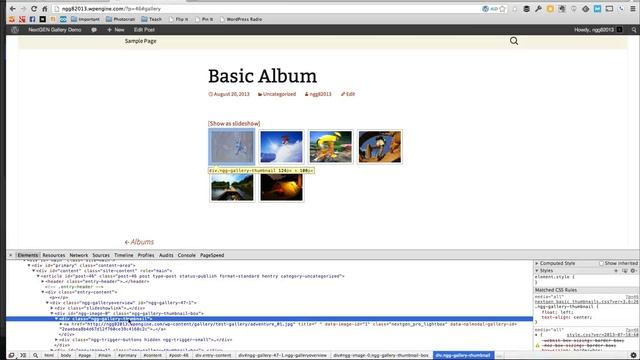Click the admin bar search magnifier

tap(634, 30)
